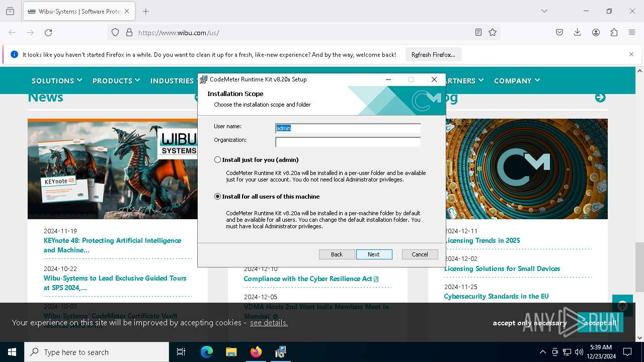The height and width of the screenshot is (362, 644).
Task: Reload the page in Firefox
Action: (x=48, y=32)
